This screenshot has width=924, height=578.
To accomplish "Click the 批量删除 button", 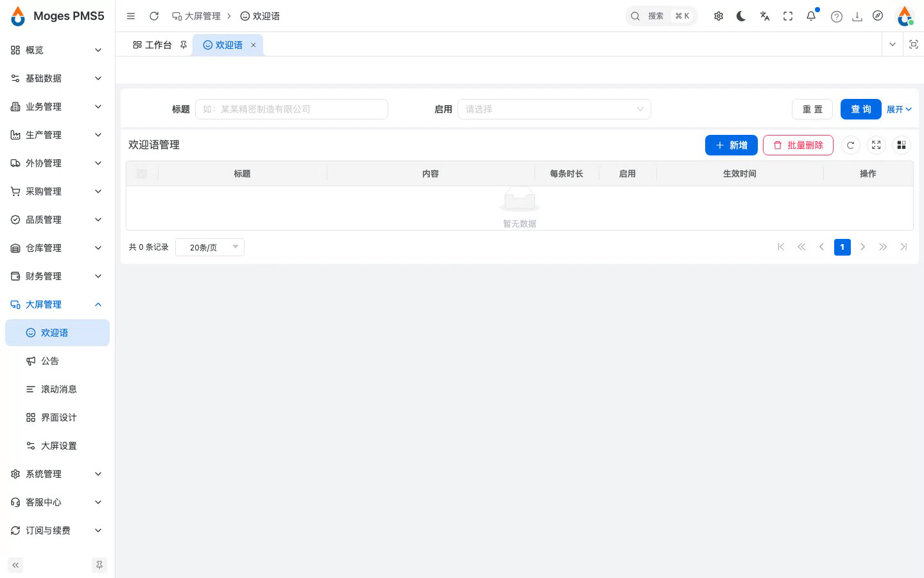I will [x=798, y=145].
